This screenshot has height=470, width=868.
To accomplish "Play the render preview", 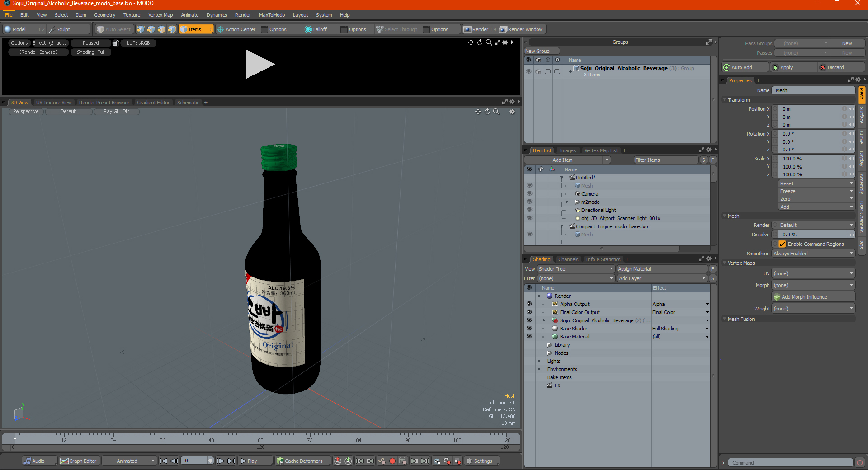I will (260, 64).
